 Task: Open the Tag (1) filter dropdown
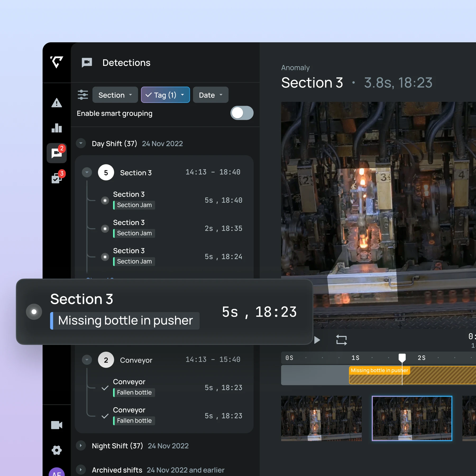pos(165,95)
